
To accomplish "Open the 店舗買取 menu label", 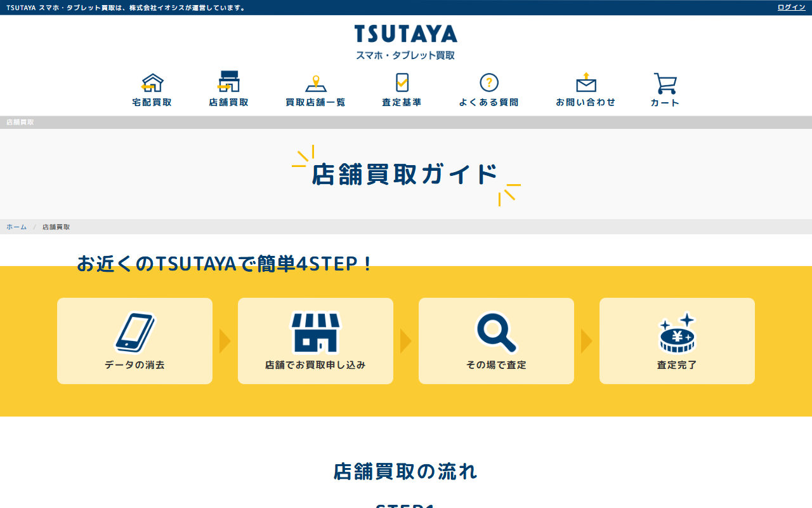I will (228, 102).
